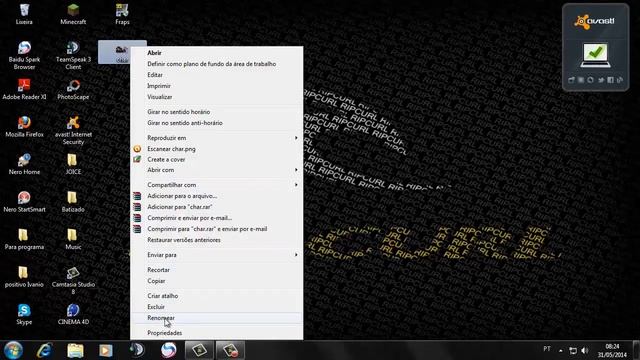Expand the Compartilhar com submenu
The height and width of the screenshot is (360, 640).
click(217, 185)
